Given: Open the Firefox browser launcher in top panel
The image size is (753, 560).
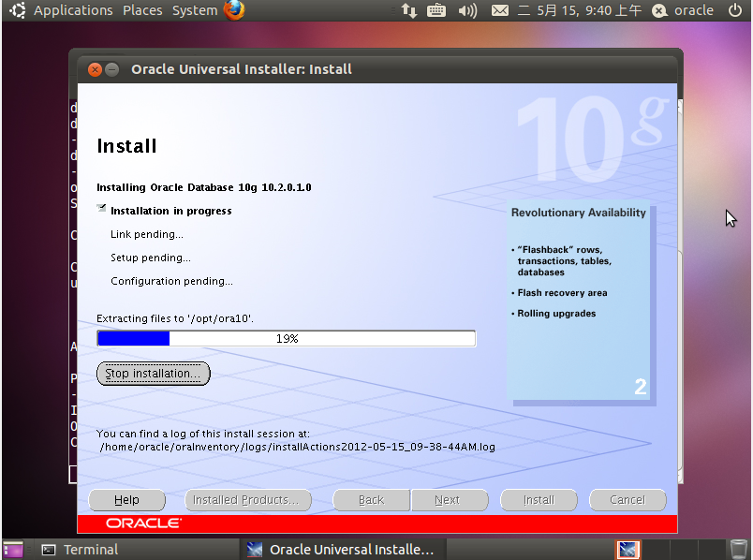Looking at the screenshot, I should coord(234,10).
